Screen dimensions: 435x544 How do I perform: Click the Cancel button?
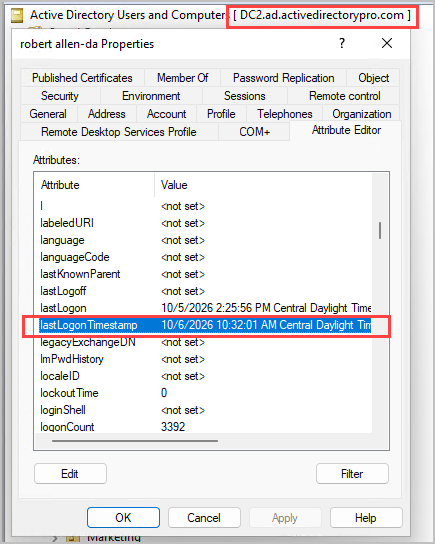(x=204, y=518)
